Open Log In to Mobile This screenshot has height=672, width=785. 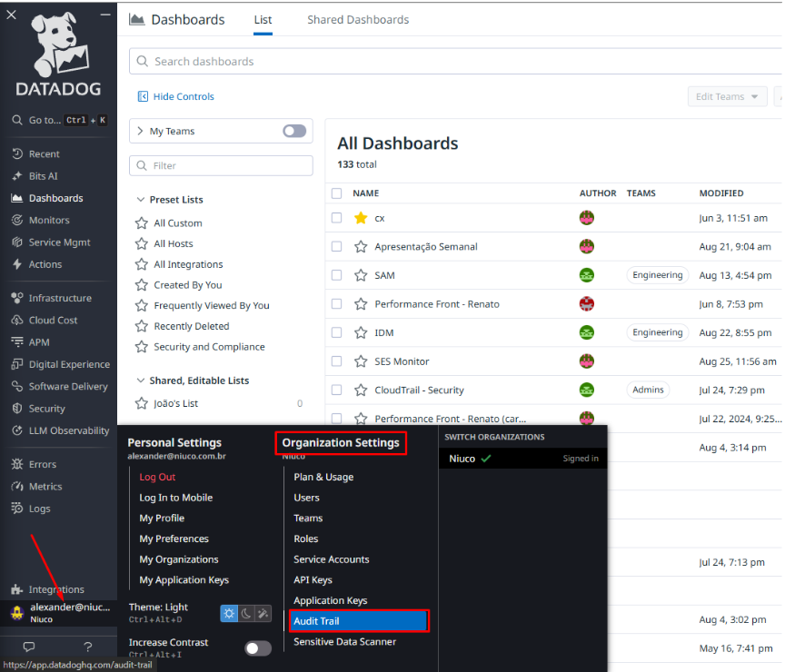click(x=175, y=498)
